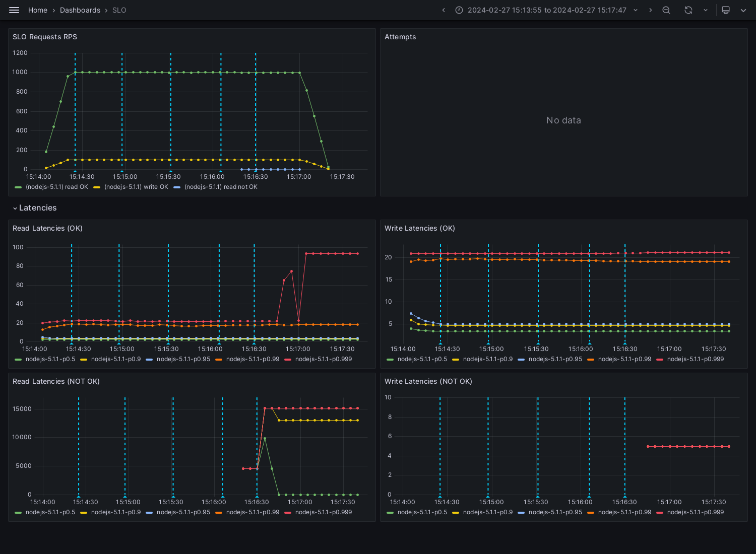
Task: Toggle write OK series in RPS legend
Action: click(x=136, y=187)
